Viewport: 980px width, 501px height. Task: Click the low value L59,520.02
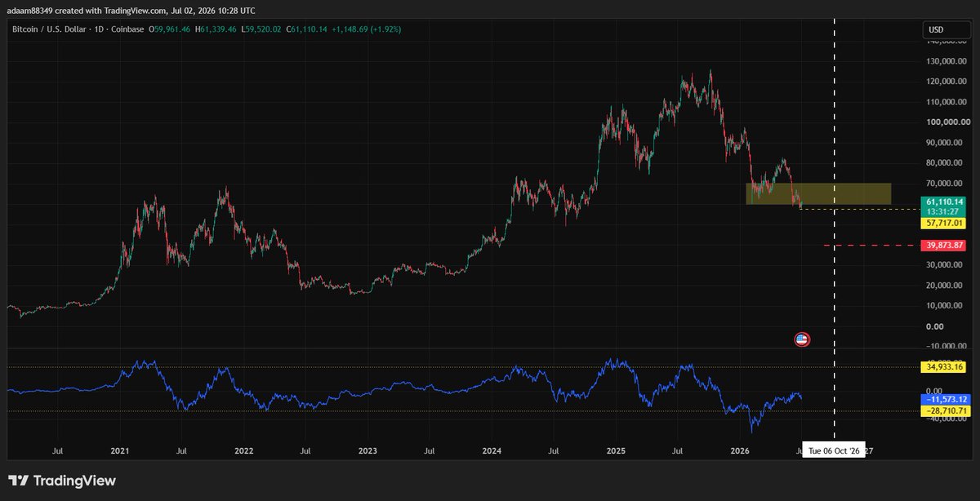261,29
